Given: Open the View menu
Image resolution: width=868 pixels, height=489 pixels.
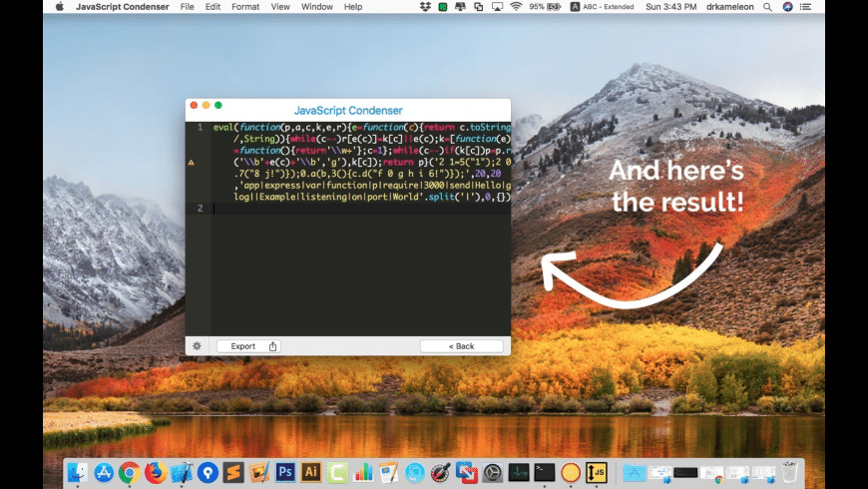Looking at the screenshot, I should pyautogui.click(x=280, y=7).
